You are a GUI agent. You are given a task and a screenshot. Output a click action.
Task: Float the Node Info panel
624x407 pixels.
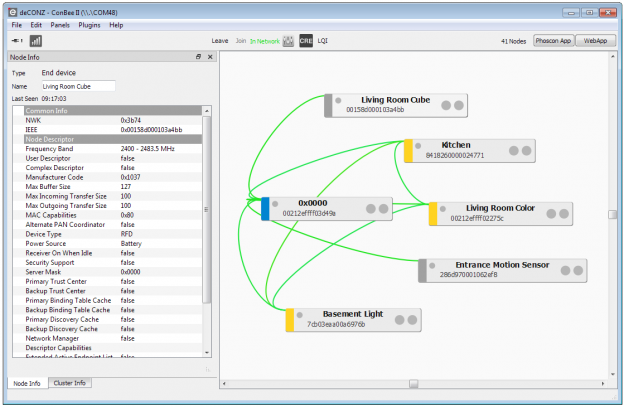tap(198, 57)
